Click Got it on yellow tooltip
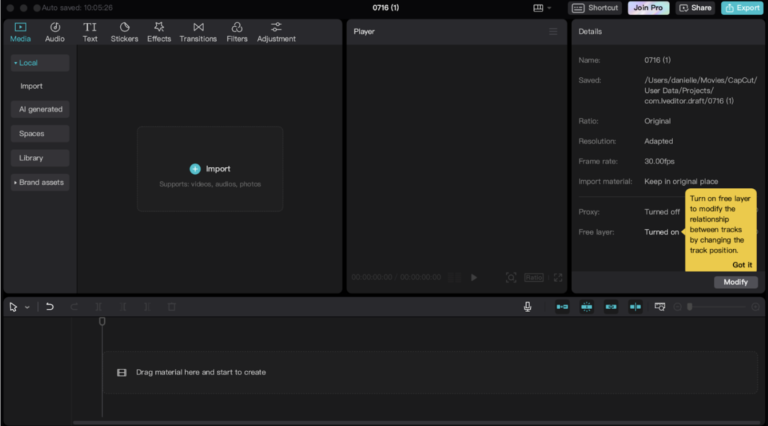Screen dimensions: 768x426 [742, 264]
